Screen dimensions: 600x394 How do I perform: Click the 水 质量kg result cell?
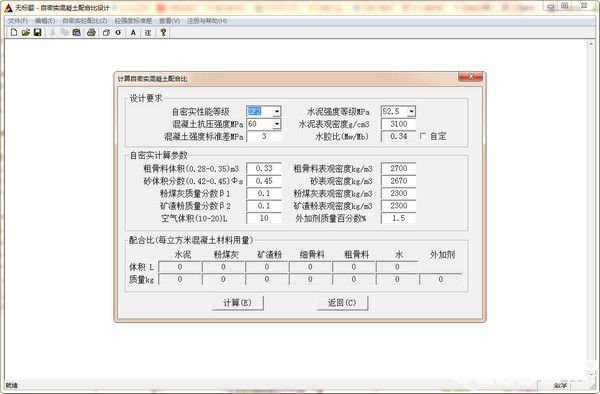pyautogui.click(x=397, y=279)
